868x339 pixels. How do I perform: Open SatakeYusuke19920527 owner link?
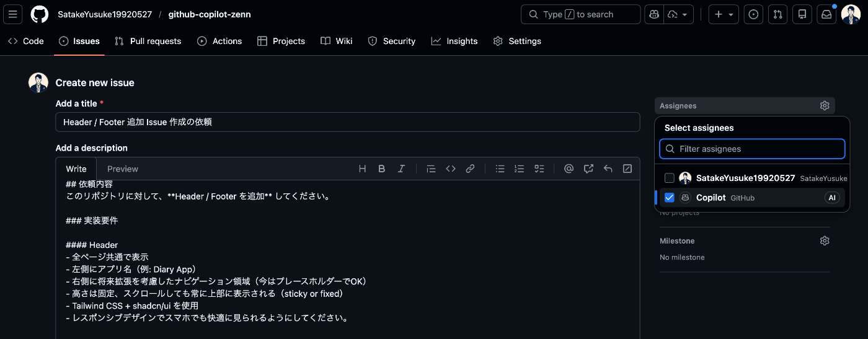click(x=104, y=14)
